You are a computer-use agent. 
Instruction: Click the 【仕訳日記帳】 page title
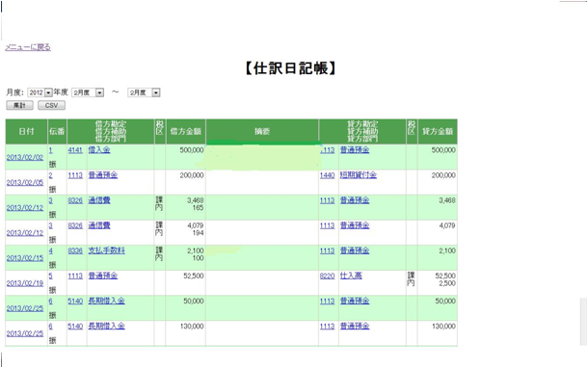tap(290, 68)
